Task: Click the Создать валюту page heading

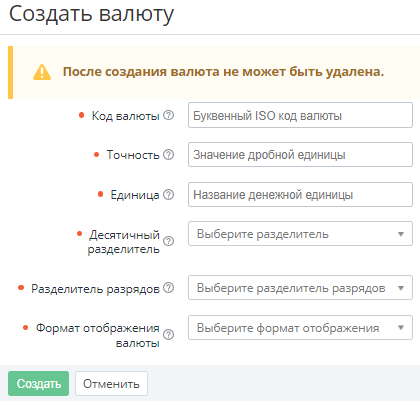Action: click(91, 14)
